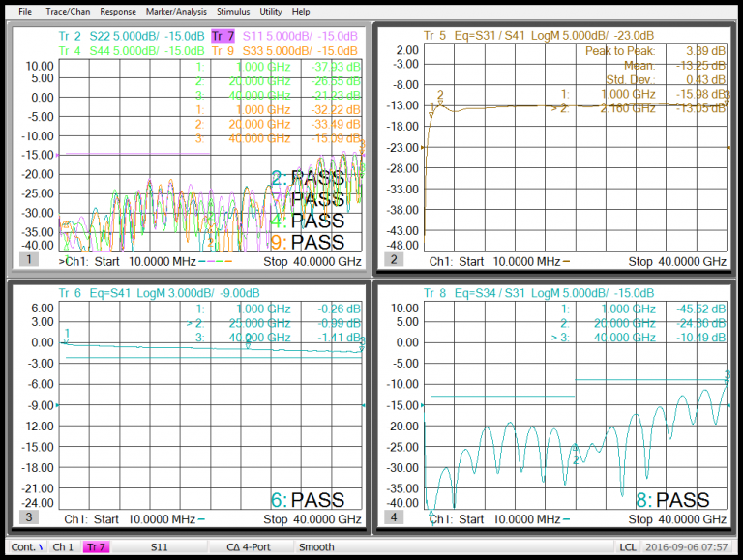Select highlighted Tr 7 trace label
The width and height of the screenshot is (743, 560).
[x=223, y=36]
